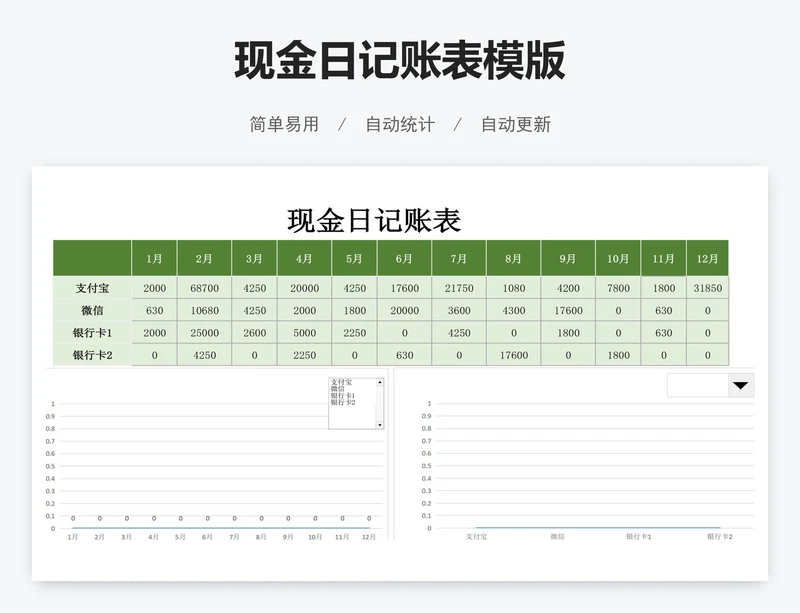Open the dropdown arrow above the right chart
The width and height of the screenshot is (800, 613).
pyautogui.click(x=740, y=385)
